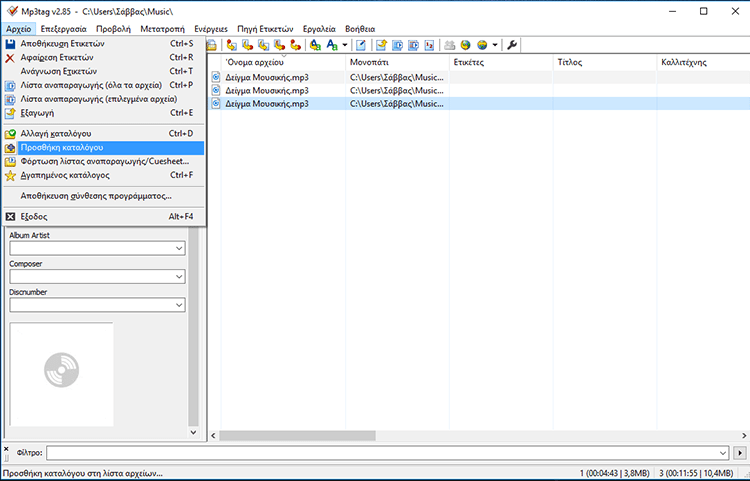Click the tag panel vertical scrollbar thumb
This screenshot has width=750, height=481.
click(x=193, y=327)
